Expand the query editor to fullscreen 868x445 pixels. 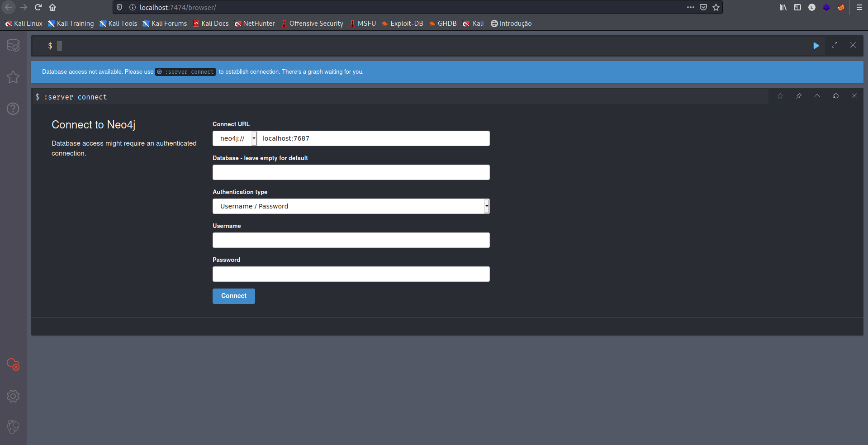(835, 45)
